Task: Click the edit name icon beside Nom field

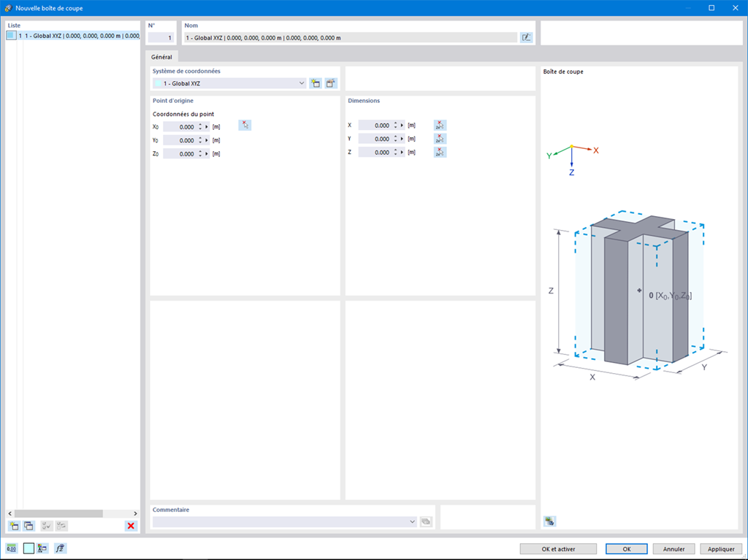Action: tap(526, 37)
